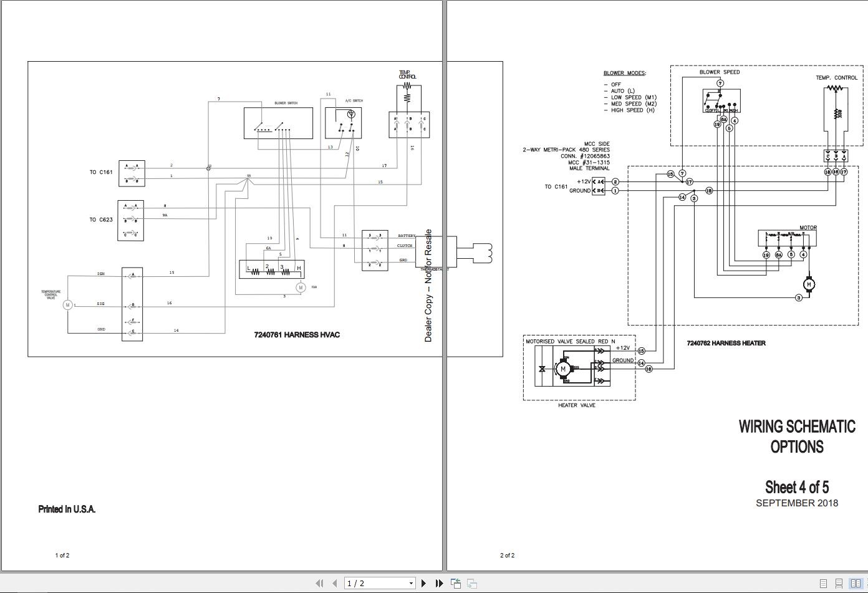This screenshot has width=868, height=593.
Task: Return to the previous view
Action: (x=456, y=583)
